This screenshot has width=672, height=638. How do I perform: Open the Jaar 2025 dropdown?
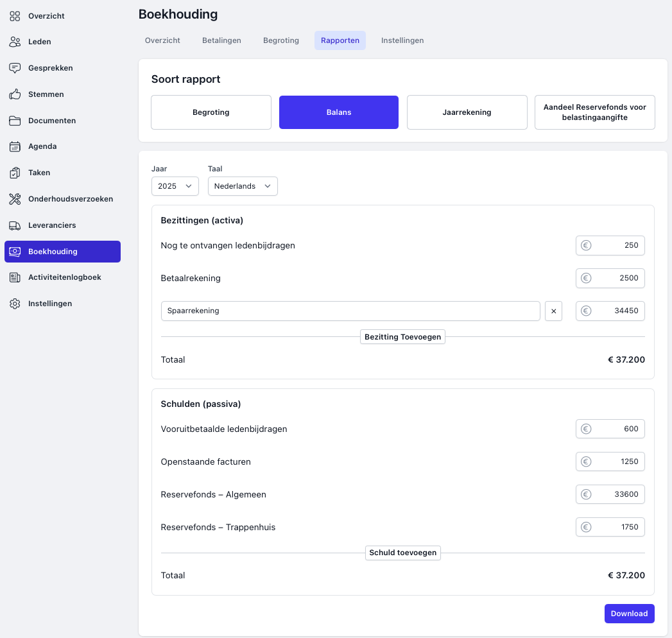pyautogui.click(x=175, y=186)
